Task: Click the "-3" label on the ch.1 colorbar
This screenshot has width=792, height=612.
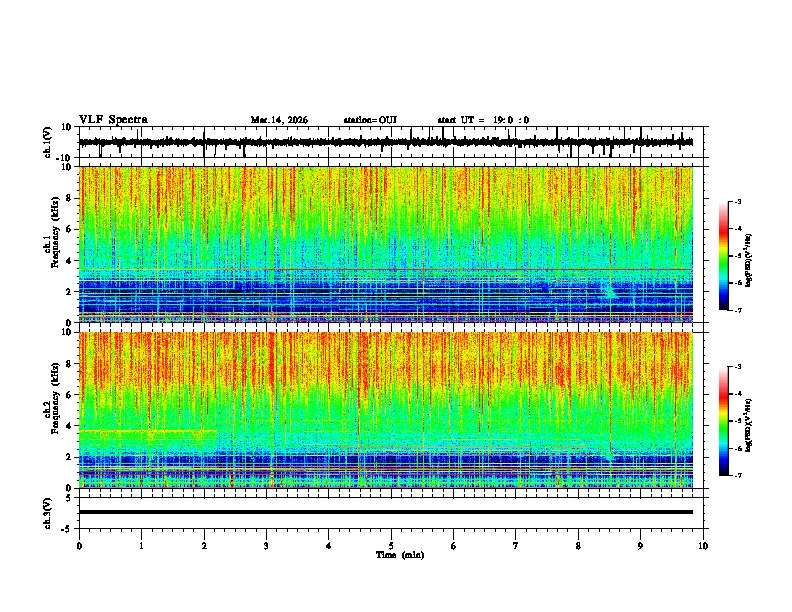Action: click(x=737, y=201)
